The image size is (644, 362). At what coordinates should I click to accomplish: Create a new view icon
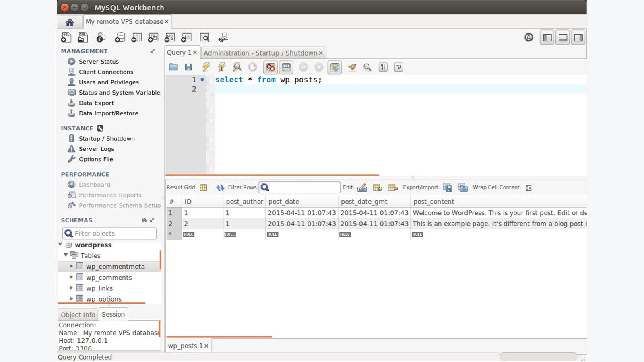153,37
